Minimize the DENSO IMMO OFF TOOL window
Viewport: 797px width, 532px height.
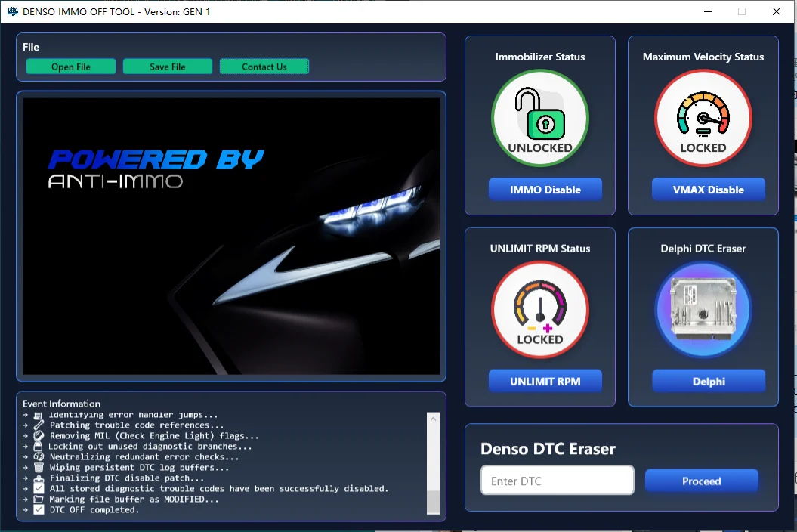click(708, 11)
